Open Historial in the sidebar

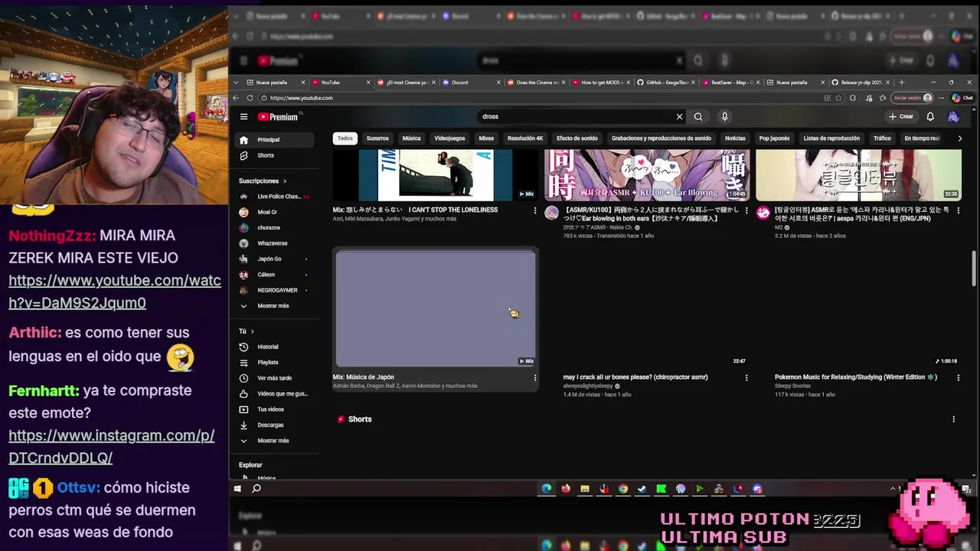point(275,347)
